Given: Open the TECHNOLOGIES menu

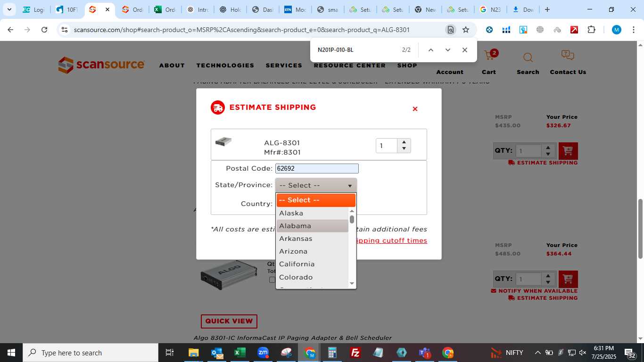Looking at the screenshot, I should point(225,66).
